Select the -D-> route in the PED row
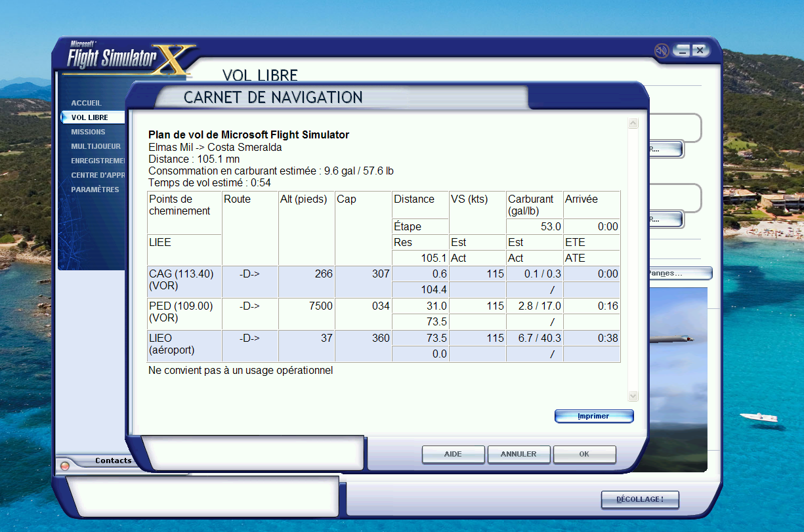Image resolution: width=804 pixels, height=532 pixels. pyautogui.click(x=249, y=306)
